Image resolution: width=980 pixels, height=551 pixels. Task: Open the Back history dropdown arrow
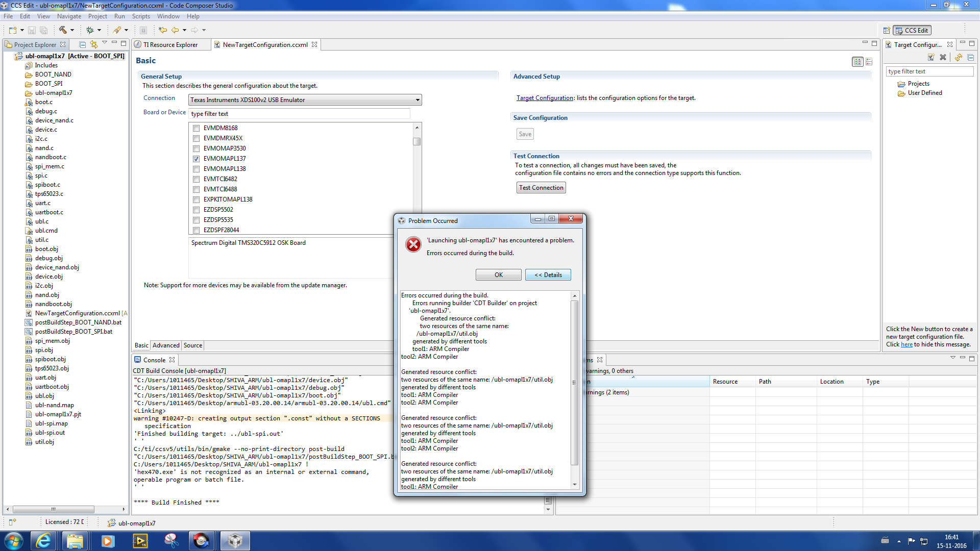(184, 30)
